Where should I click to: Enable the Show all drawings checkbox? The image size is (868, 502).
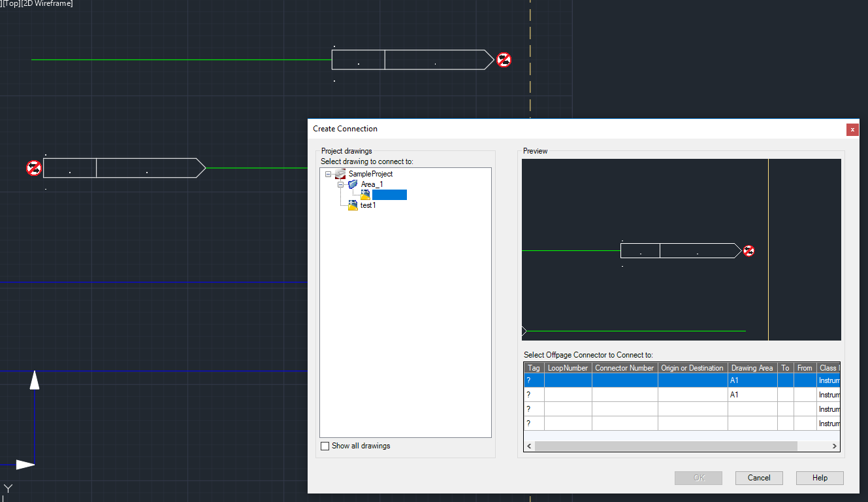click(325, 446)
